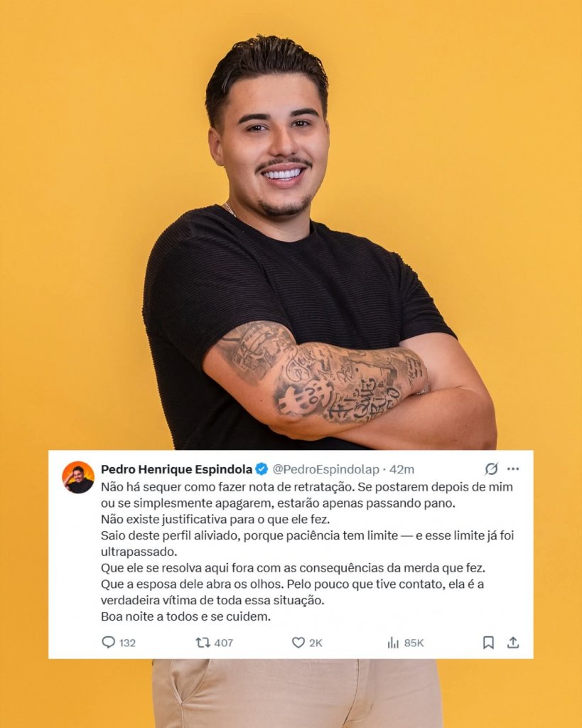This screenshot has width=582, height=728.
Task: Click the repost arrows icon
Action: [203, 643]
